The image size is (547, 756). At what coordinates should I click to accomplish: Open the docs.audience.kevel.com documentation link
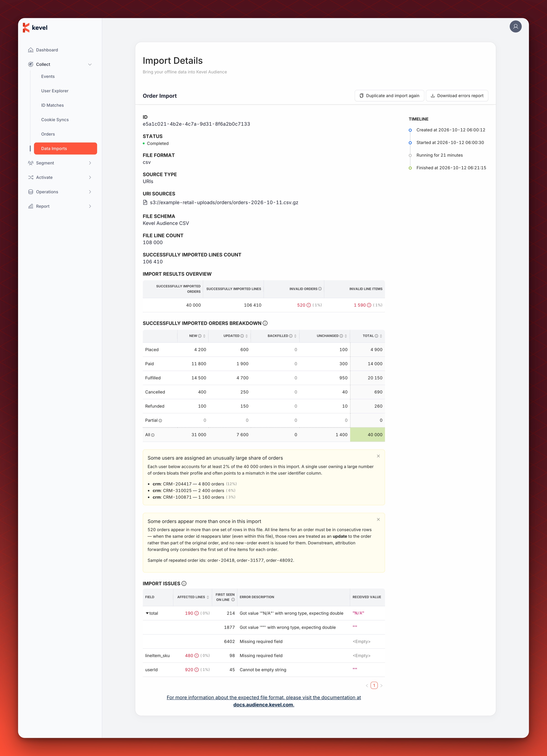263,705
